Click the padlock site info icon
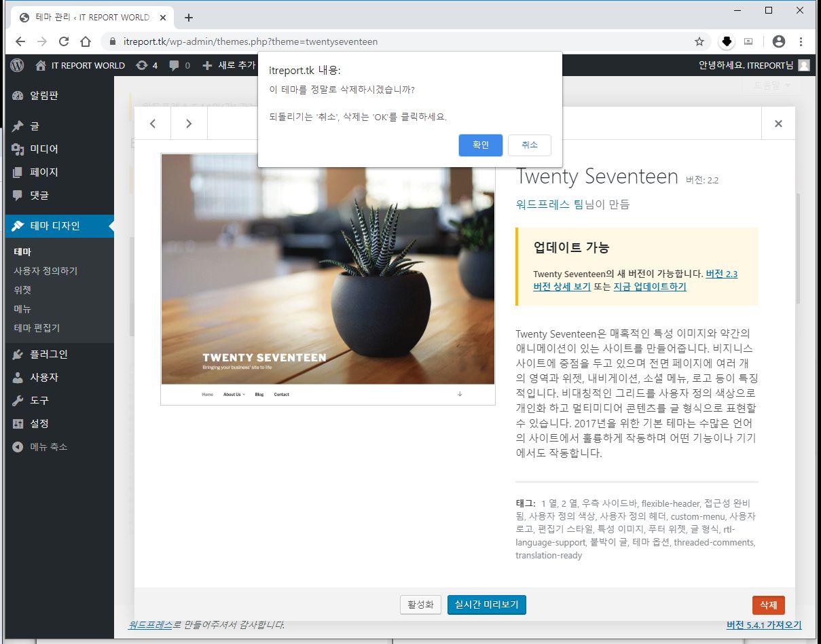 113,41
